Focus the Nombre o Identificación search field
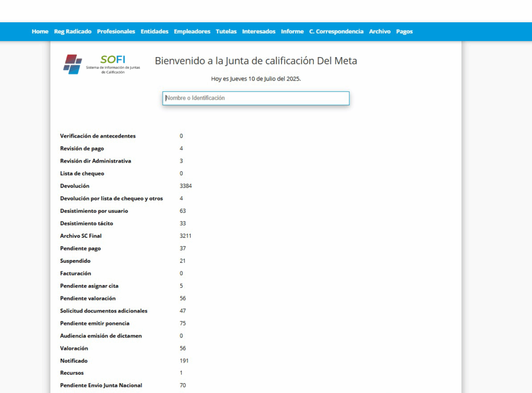Screen dimensions: 532x393 [x=256, y=98]
